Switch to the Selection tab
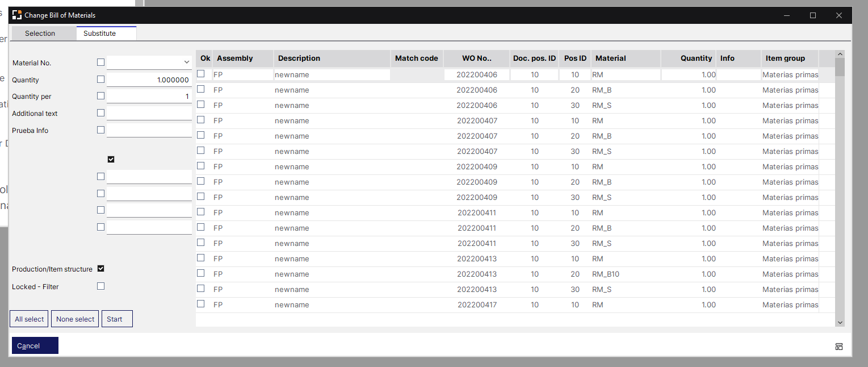The image size is (868, 367). pos(40,34)
